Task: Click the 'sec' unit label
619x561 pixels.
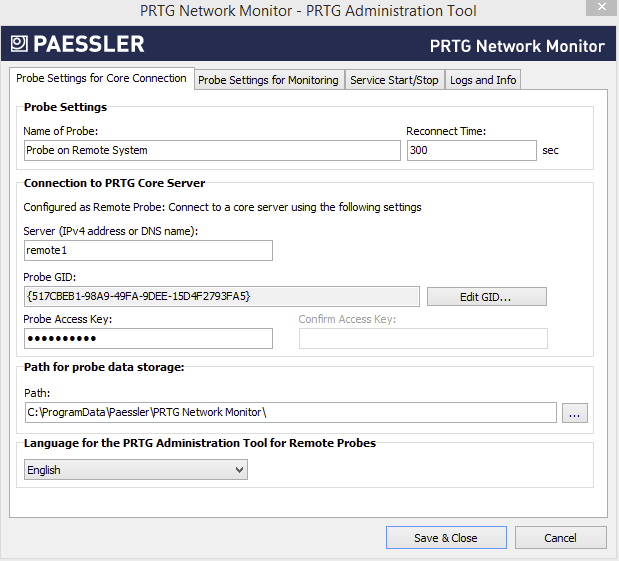Action: click(550, 150)
